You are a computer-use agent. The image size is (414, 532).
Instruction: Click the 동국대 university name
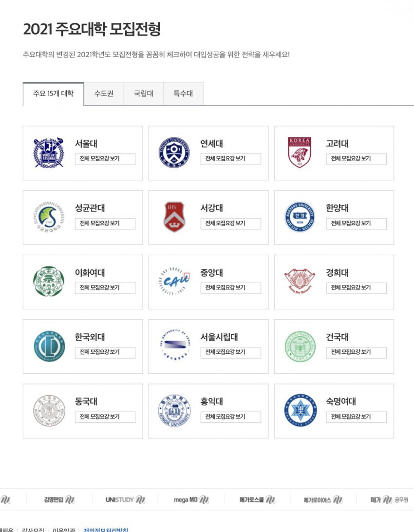[86, 402]
